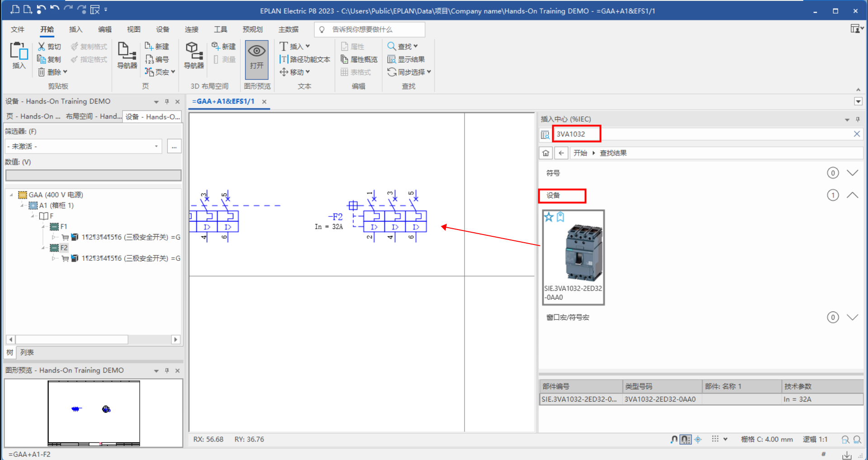This screenshot has width=868, height=460.
Task: Click the filter ellipsis button
Action: tap(174, 146)
